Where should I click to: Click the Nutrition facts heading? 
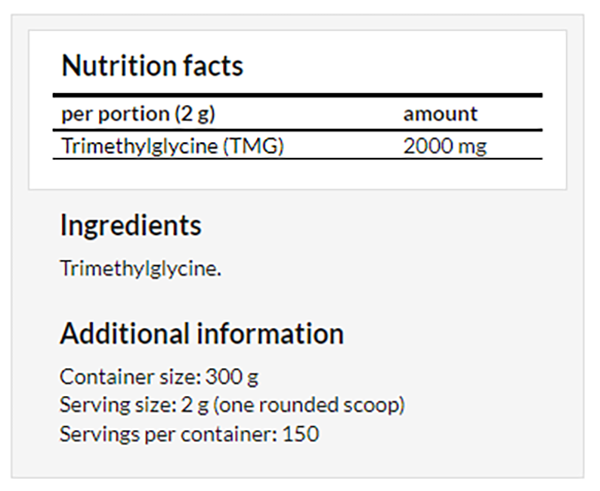(152, 66)
